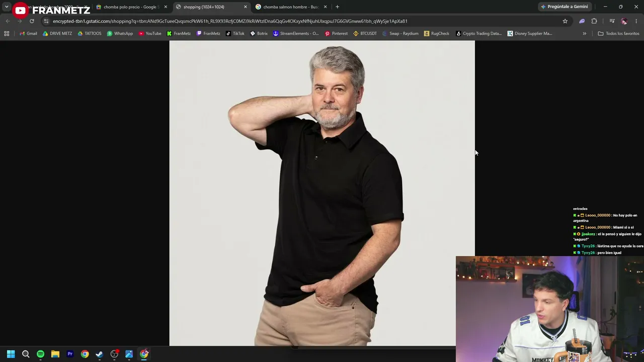Click the address bar URL field
The image size is (644, 362).
(x=302, y=21)
